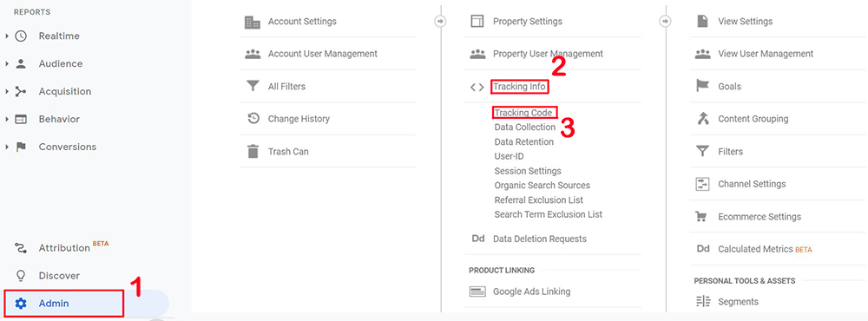
Task: Click the View Settings document icon
Action: pos(702,22)
